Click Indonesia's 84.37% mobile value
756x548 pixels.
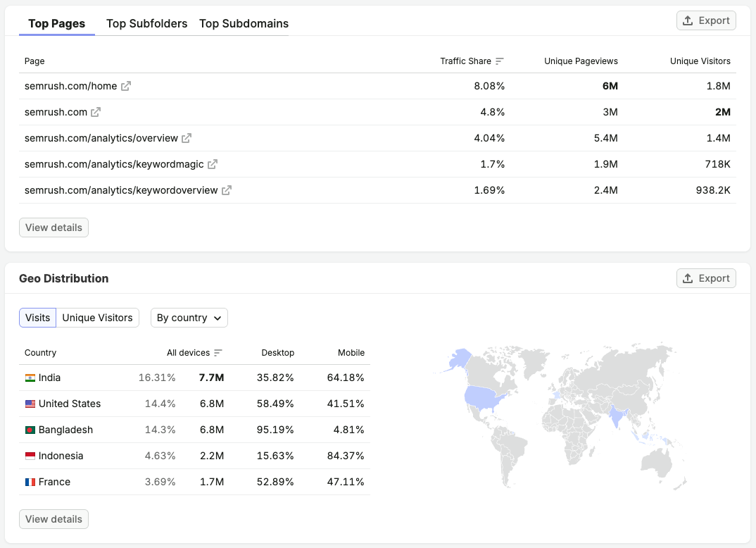pyautogui.click(x=346, y=456)
